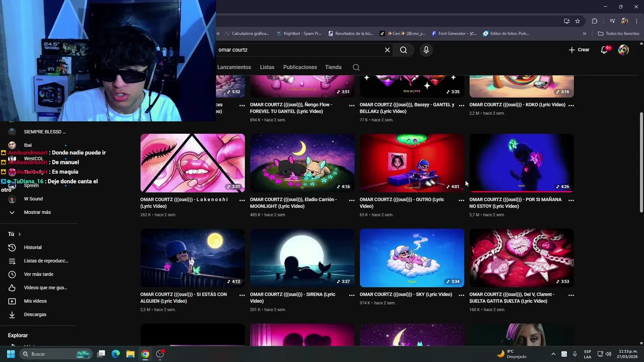
Task: Open the Todos los favoritos folder
Action: coord(618,34)
